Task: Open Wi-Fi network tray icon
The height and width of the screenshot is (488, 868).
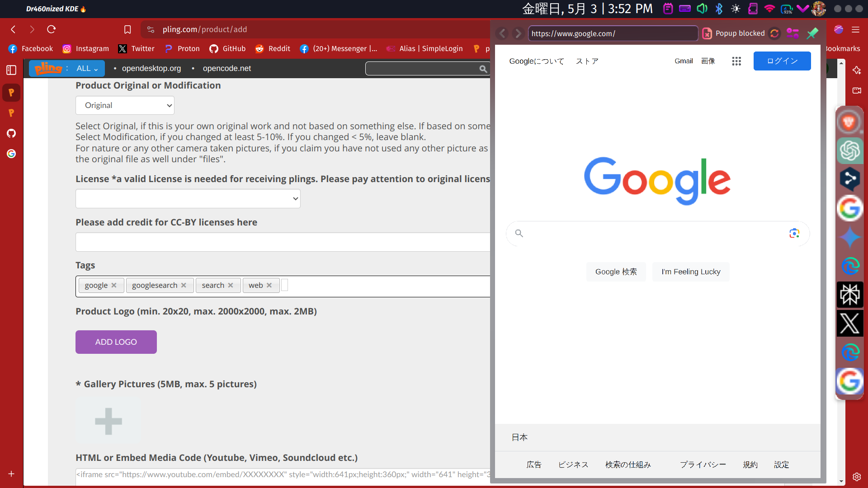Action: [769, 9]
